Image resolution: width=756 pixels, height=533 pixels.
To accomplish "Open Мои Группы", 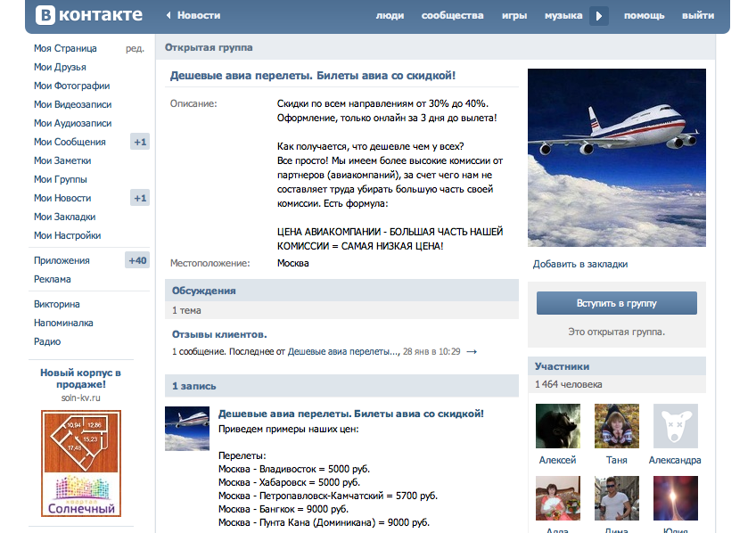I will pos(61,179).
